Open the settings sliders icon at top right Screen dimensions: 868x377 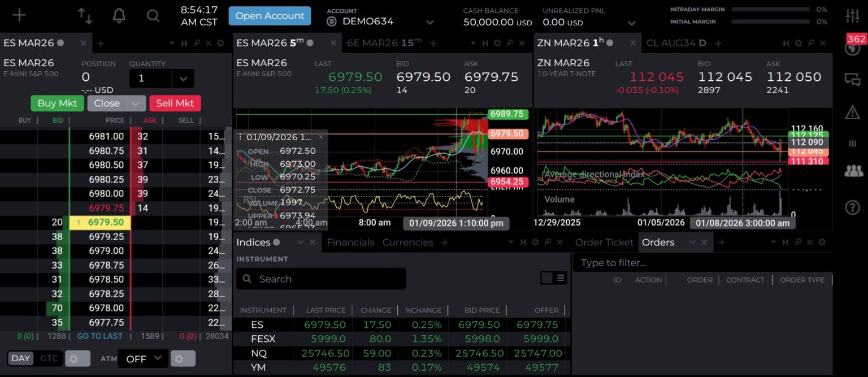click(852, 15)
